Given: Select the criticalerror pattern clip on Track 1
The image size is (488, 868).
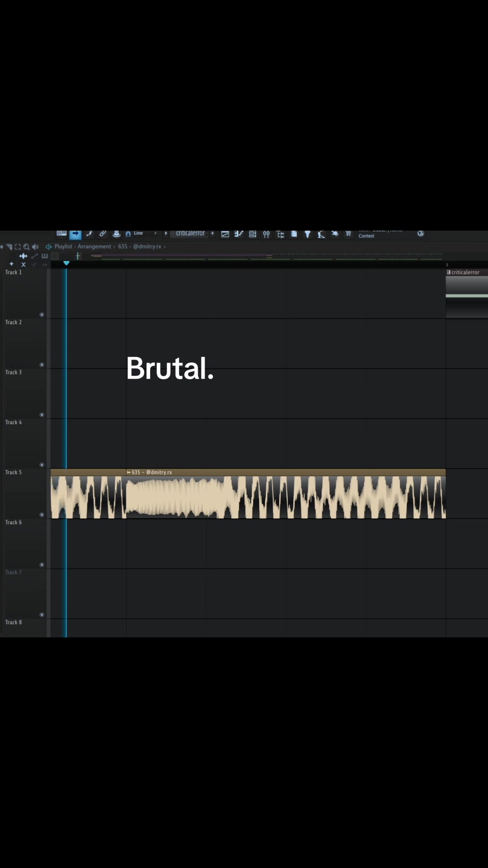Looking at the screenshot, I should [467, 294].
